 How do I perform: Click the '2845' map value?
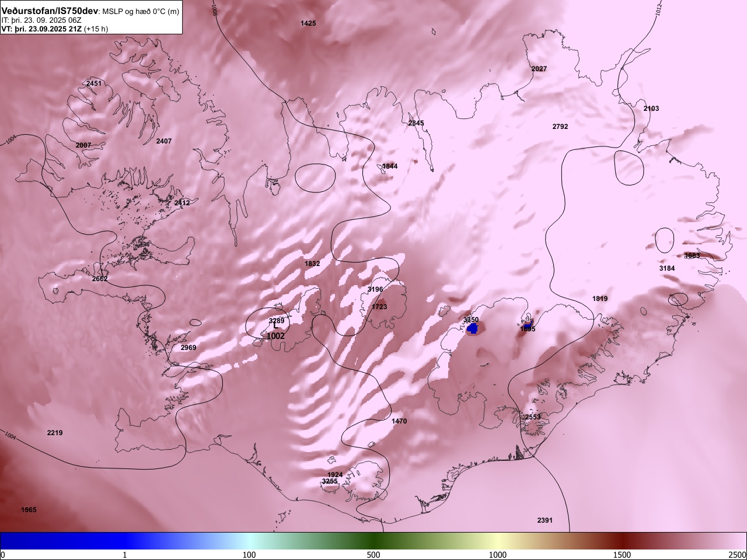[416, 124]
